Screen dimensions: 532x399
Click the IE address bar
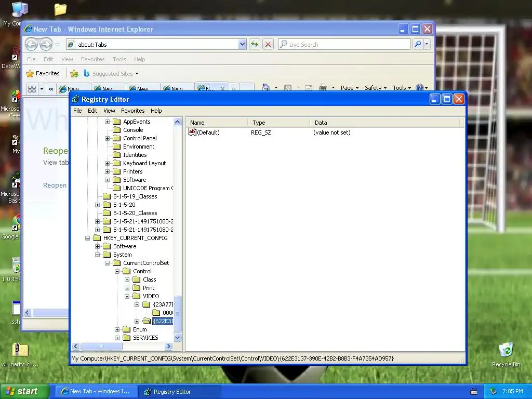click(x=156, y=45)
